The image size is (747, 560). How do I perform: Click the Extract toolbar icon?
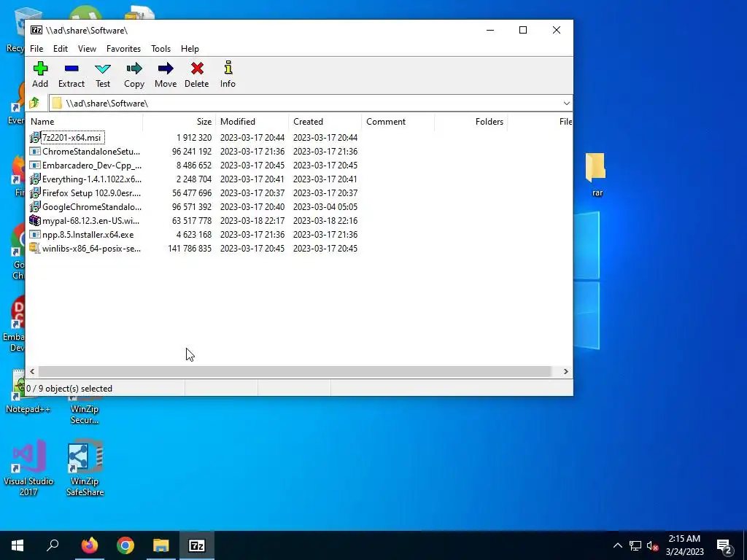pyautogui.click(x=71, y=69)
